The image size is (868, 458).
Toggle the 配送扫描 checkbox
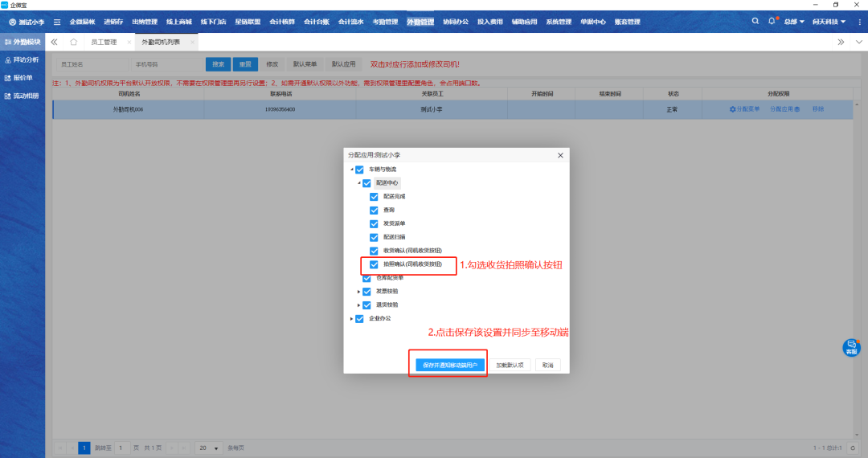[x=374, y=237]
